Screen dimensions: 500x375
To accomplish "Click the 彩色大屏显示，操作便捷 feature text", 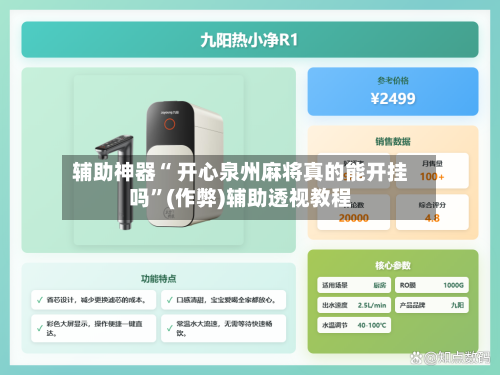I will (94, 328).
